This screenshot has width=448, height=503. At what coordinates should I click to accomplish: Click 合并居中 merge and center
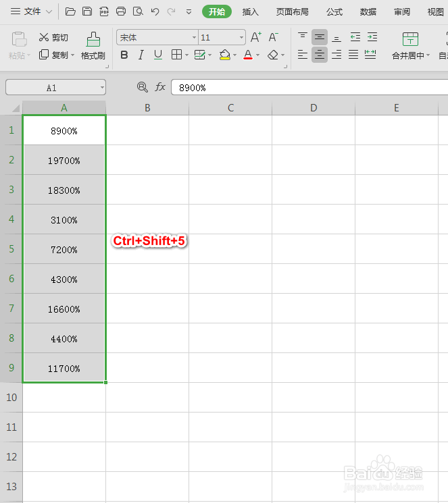point(410,46)
